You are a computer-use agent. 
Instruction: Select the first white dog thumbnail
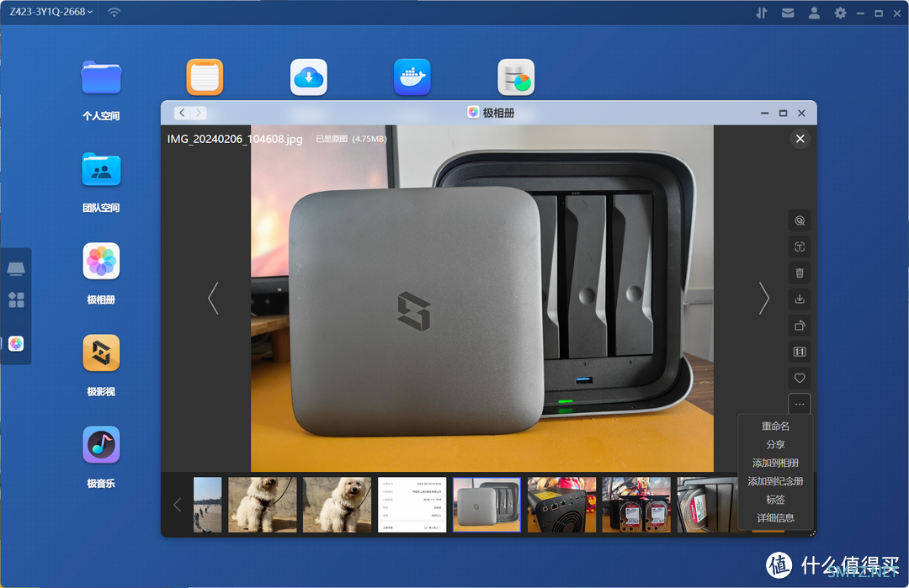point(263,505)
